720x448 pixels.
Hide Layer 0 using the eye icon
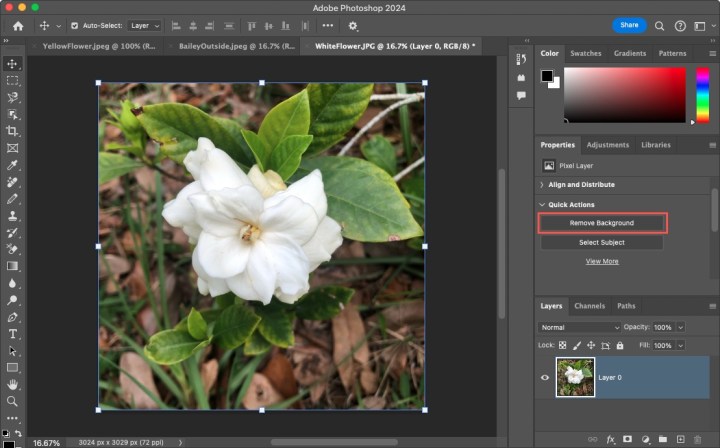[x=545, y=377]
